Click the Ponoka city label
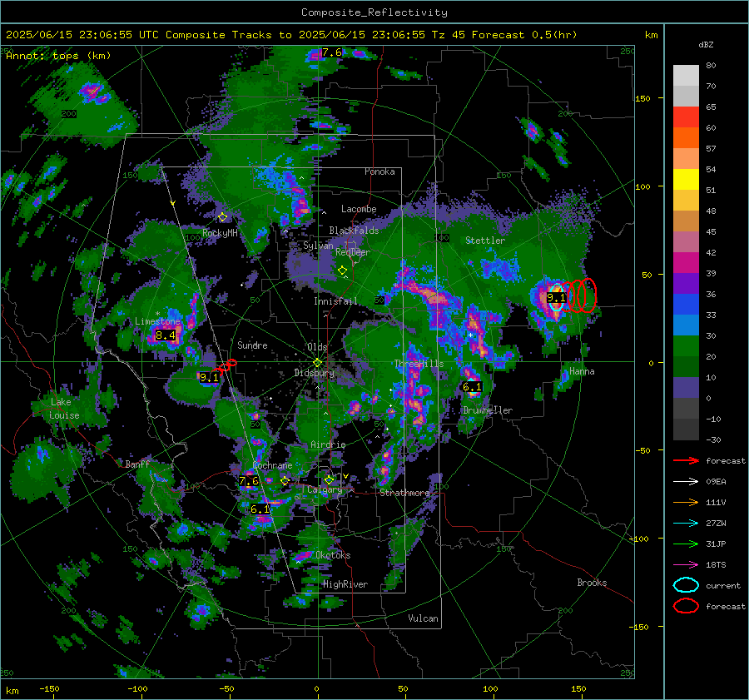Screen dimensions: 749x700 coord(379,171)
